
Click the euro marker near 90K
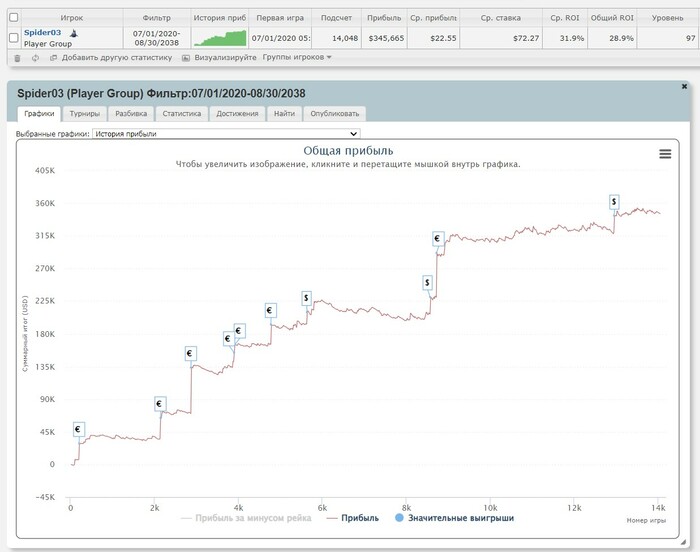(x=160, y=404)
